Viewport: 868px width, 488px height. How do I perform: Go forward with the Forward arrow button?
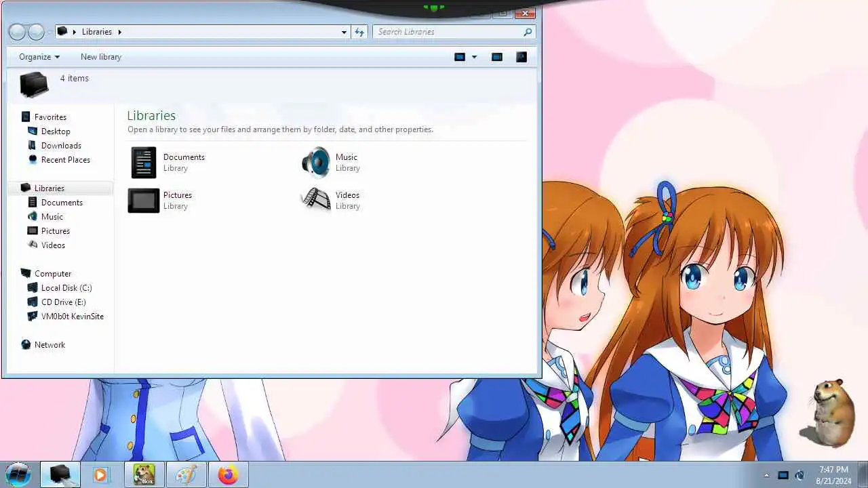point(37,32)
